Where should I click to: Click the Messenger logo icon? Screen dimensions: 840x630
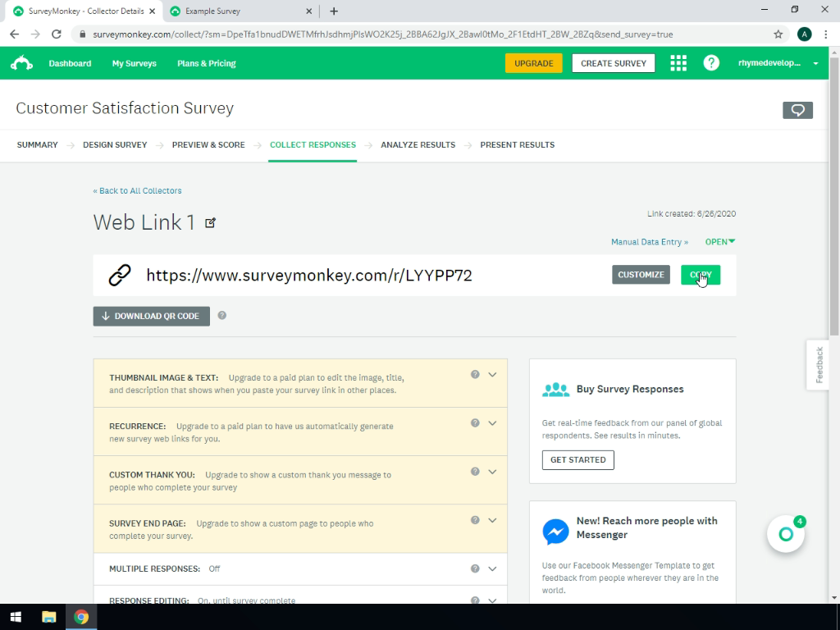click(555, 532)
